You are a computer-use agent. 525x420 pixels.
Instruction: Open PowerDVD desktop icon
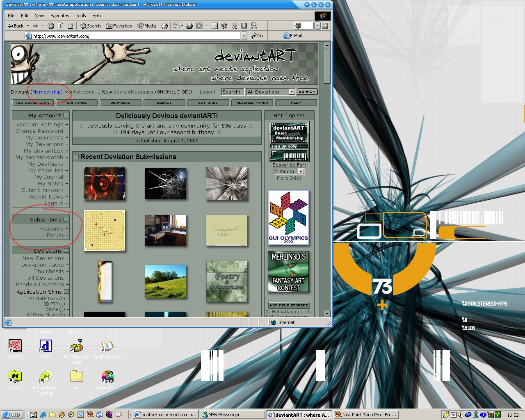tap(107, 380)
